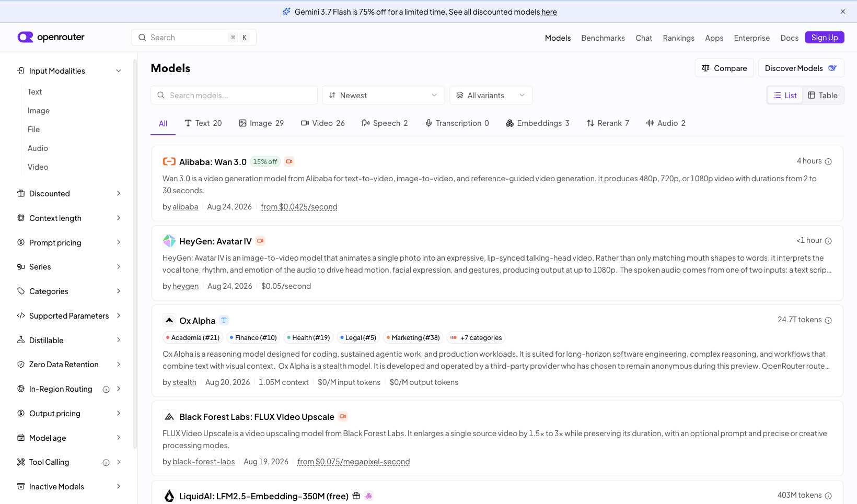Switch to Table view

click(x=823, y=95)
